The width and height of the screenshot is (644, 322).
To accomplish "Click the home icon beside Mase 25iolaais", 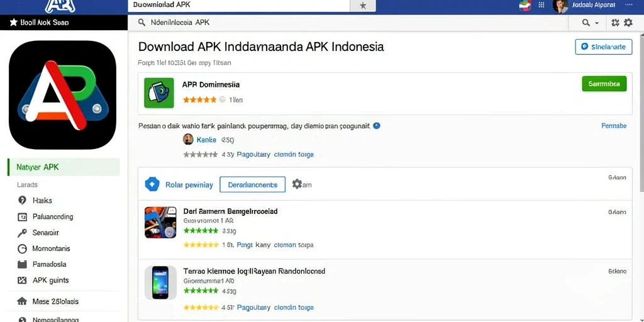I will [22, 301].
